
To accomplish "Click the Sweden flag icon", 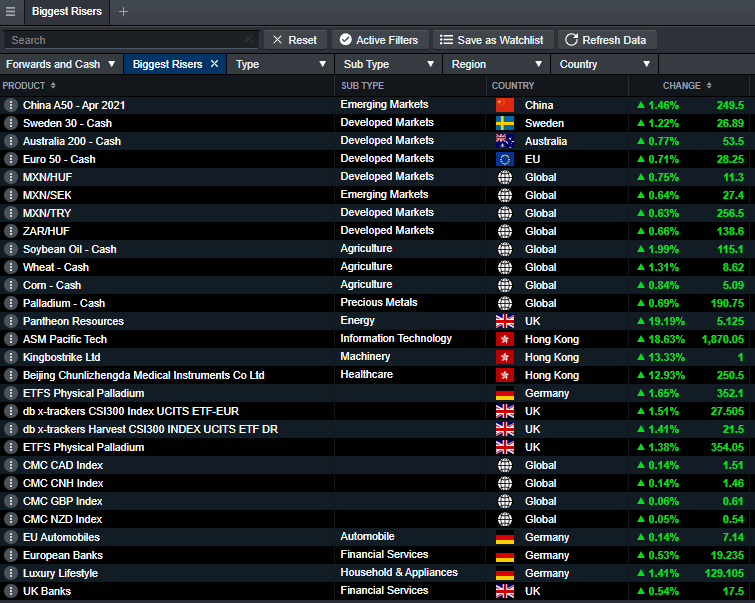I will (505, 123).
